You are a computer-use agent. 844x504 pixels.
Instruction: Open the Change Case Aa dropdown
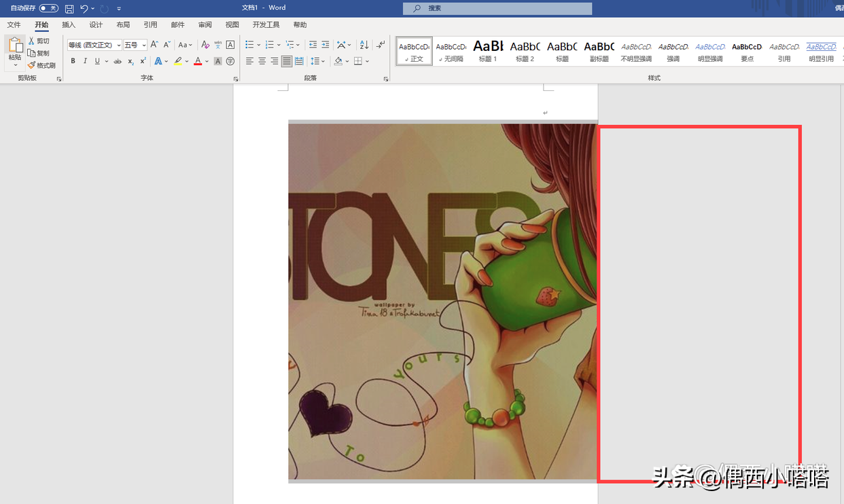(x=185, y=45)
